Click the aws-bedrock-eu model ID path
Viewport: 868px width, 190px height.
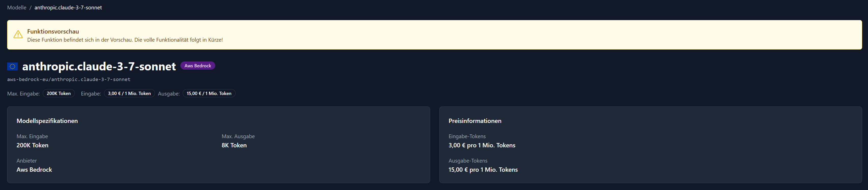pos(69,79)
